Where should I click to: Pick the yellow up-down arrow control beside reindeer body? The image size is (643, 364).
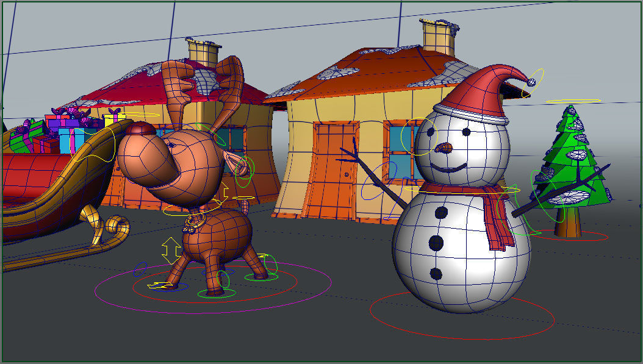click(171, 251)
